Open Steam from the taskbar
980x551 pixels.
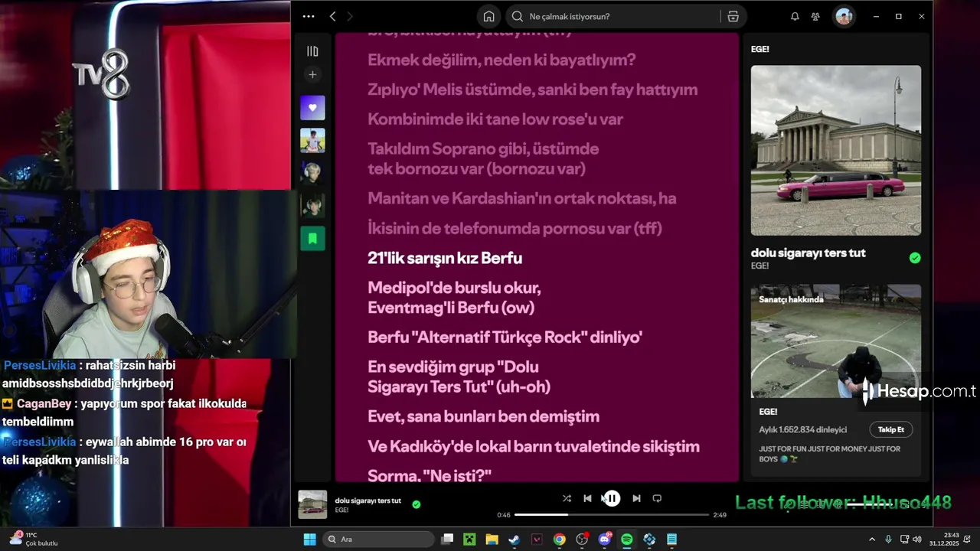coord(514,540)
